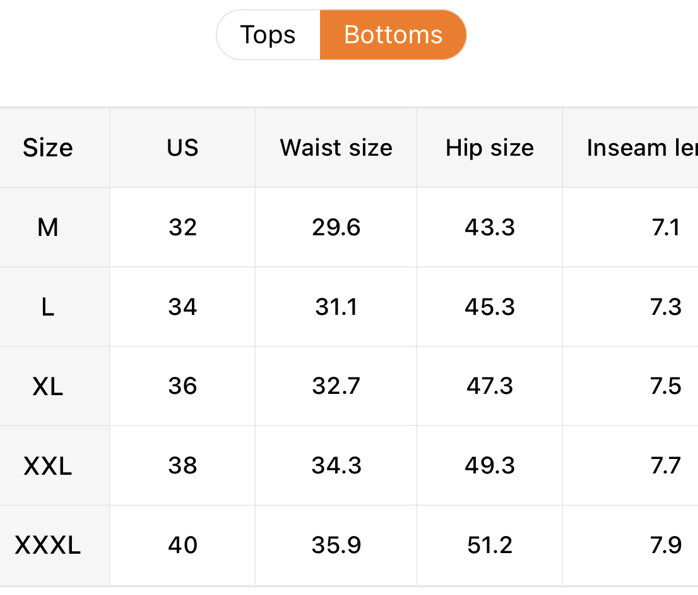Screen dimensions: 698x595
Task: Click the Size column header
Action: (48, 148)
